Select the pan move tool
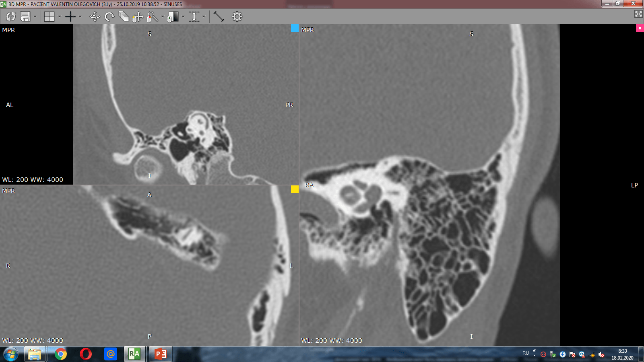Image resolution: width=644 pixels, height=362 pixels. (x=138, y=16)
